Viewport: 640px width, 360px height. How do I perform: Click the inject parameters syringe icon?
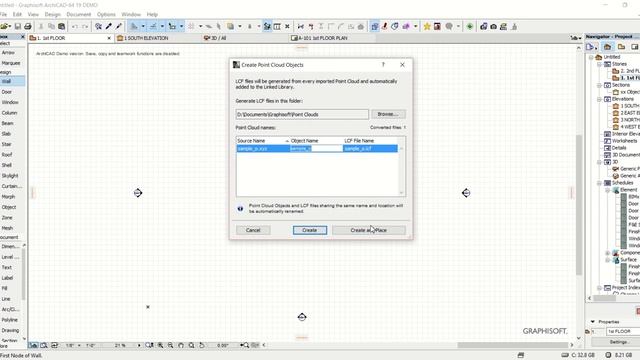pos(119,27)
